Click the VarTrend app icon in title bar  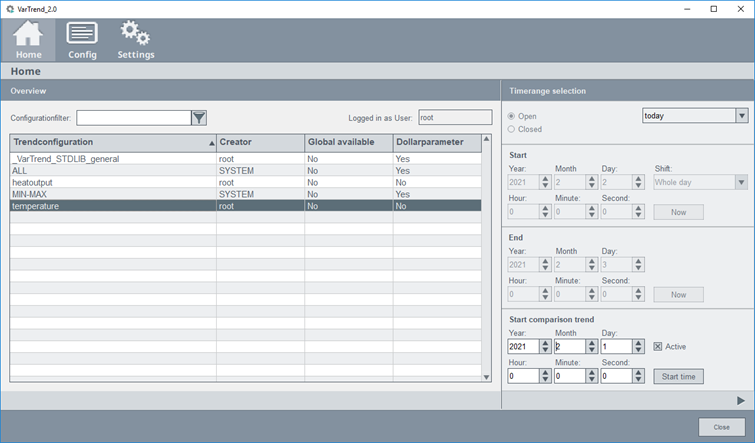10,8
